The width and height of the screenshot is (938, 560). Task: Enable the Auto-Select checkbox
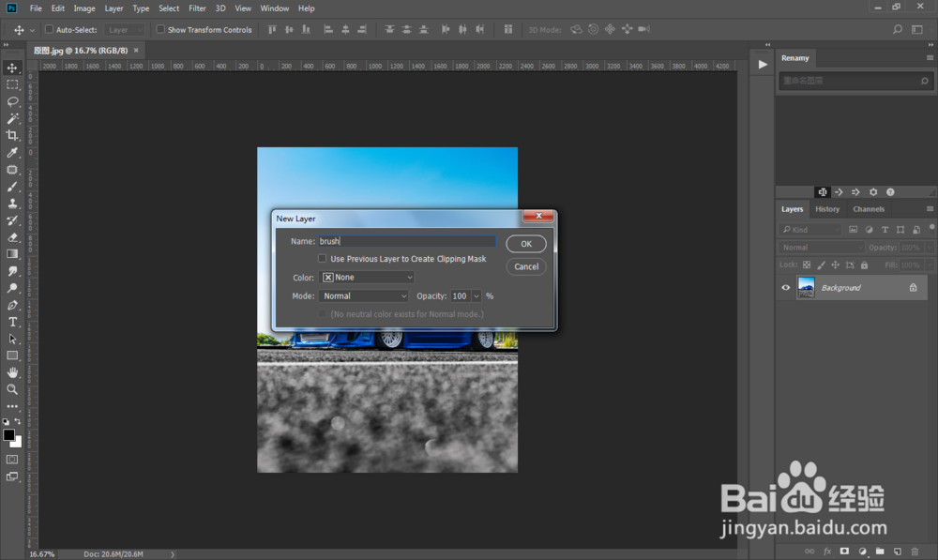(x=49, y=29)
